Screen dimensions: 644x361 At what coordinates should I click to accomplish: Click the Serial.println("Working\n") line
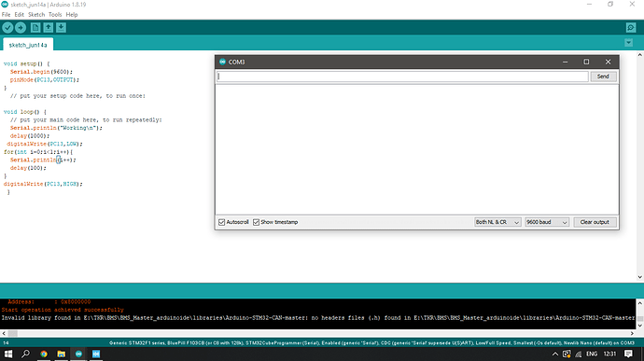tap(56, 128)
